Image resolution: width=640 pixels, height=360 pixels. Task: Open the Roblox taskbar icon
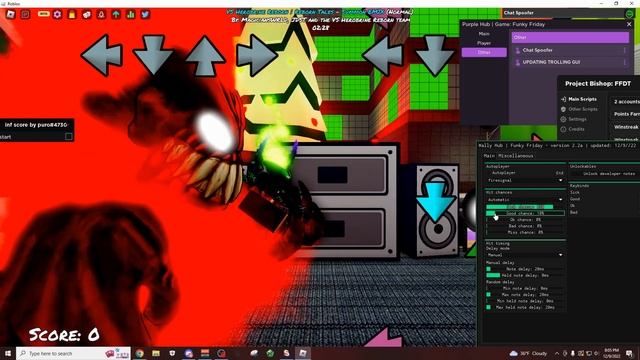(x=303, y=353)
